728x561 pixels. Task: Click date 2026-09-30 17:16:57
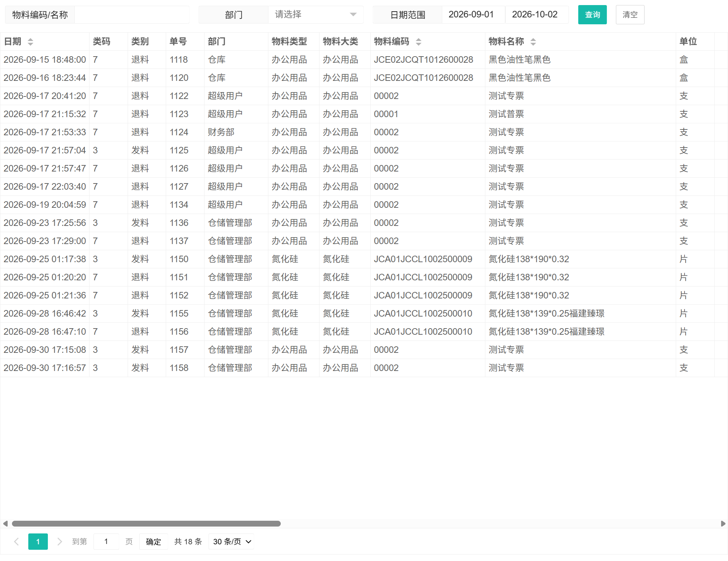coord(45,368)
